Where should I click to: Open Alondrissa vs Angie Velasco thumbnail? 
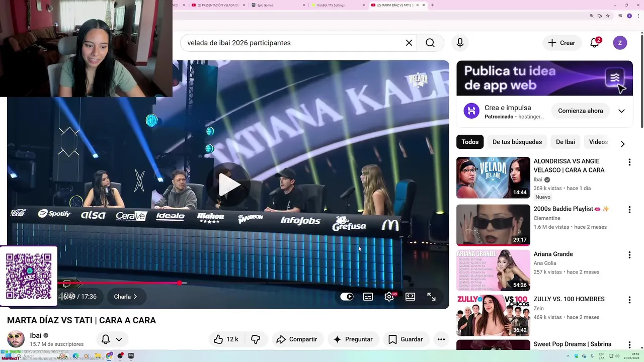pyautogui.click(x=493, y=177)
